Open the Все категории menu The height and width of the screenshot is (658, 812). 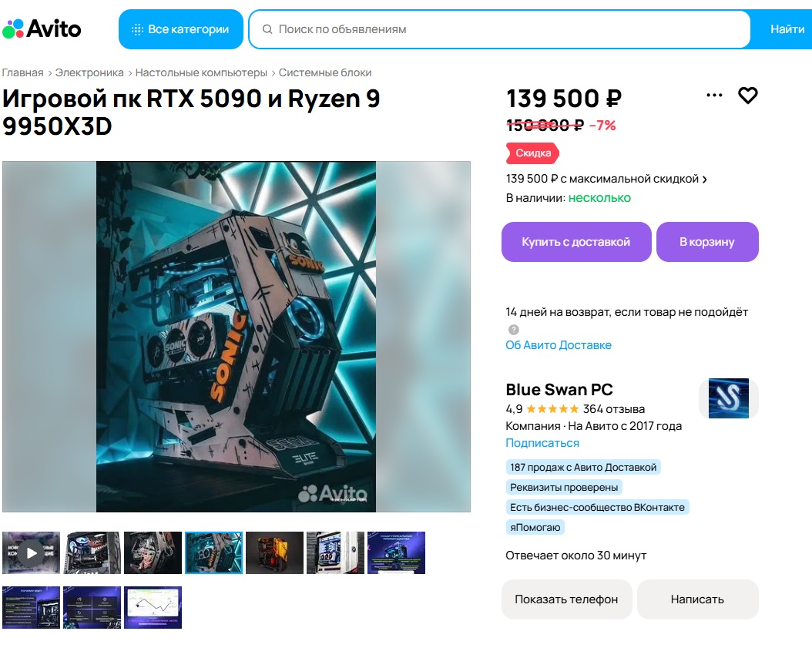tap(181, 29)
